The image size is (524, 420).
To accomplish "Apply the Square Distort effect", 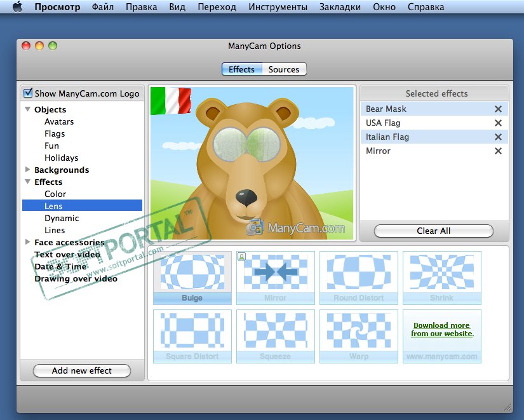I will (192, 336).
